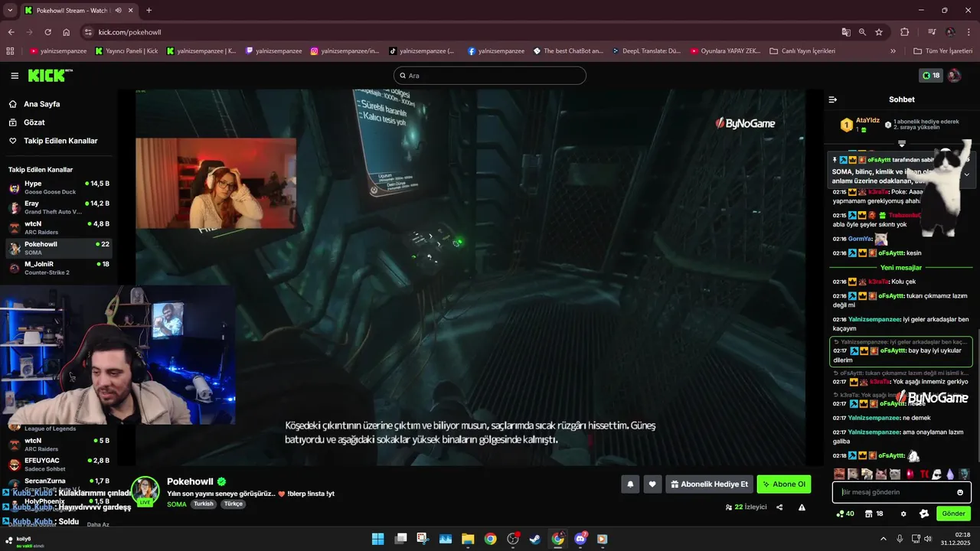The width and height of the screenshot is (980, 551).
Task: Open the chat shop icon showing 18
Action: [x=874, y=514]
